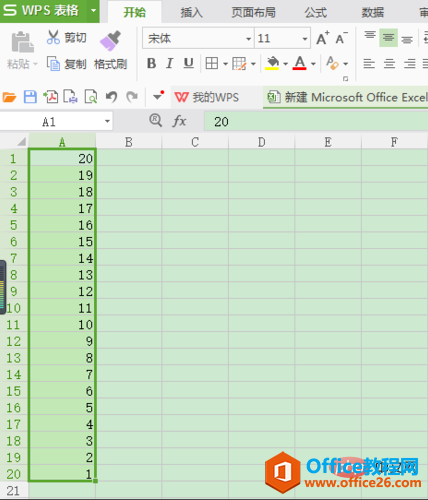Apply red font color
Image resolution: width=428 pixels, height=500 pixels.
tap(300, 63)
